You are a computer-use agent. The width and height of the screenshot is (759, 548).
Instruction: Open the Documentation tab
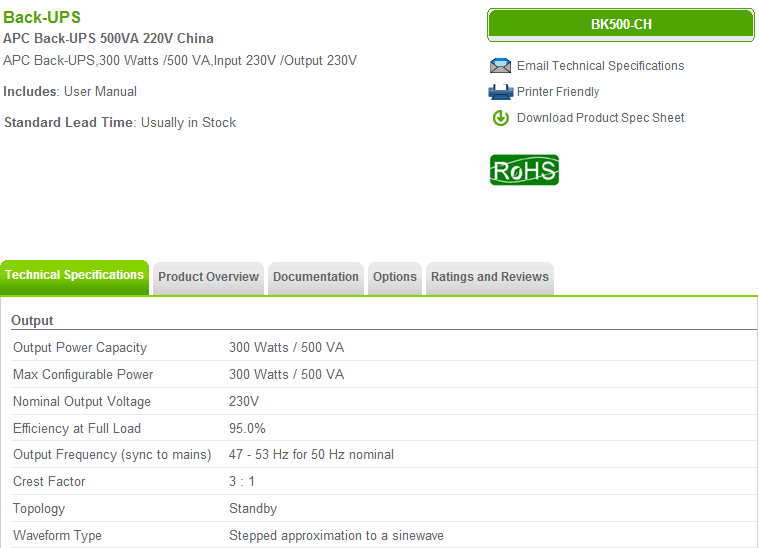(316, 278)
